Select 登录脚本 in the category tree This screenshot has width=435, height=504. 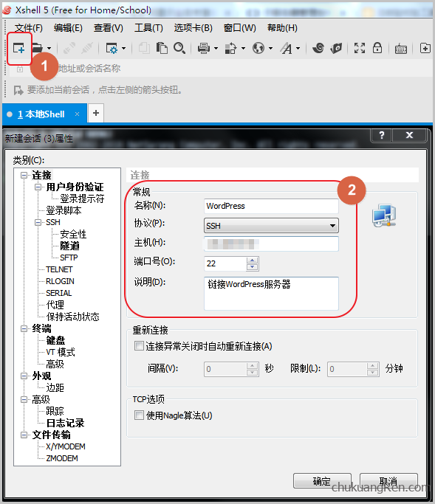coord(64,210)
